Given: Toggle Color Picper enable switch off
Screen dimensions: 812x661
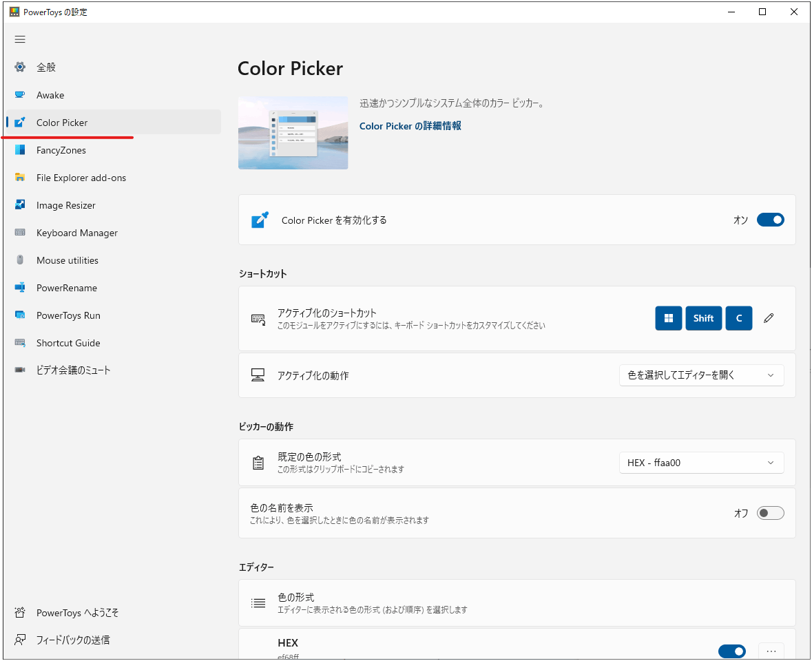Looking at the screenshot, I should click(771, 220).
